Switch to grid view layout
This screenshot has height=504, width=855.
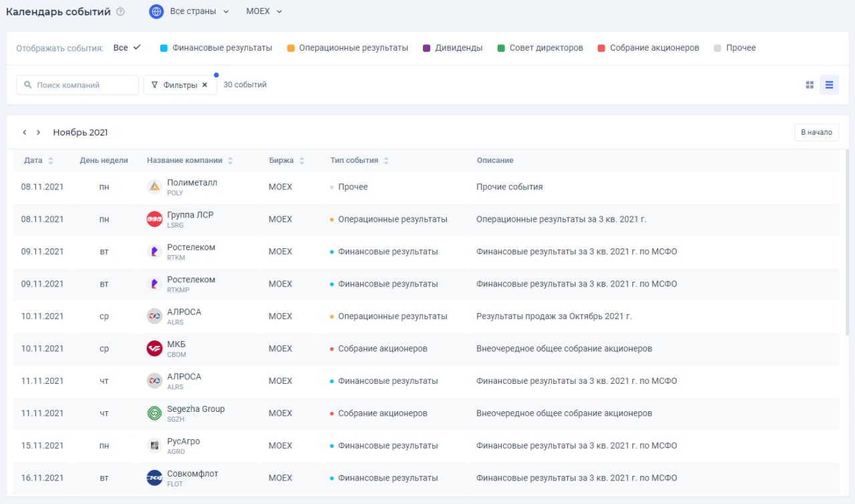pyautogui.click(x=810, y=85)
